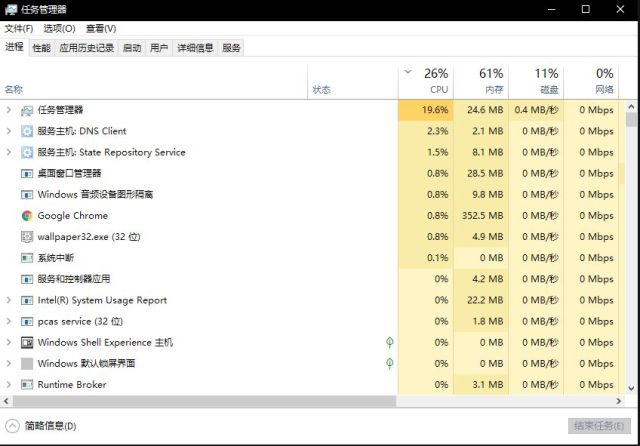Click the Windows 音频设备图形隔离 icon
Screen dimensions: 640x446
(27, 195)
